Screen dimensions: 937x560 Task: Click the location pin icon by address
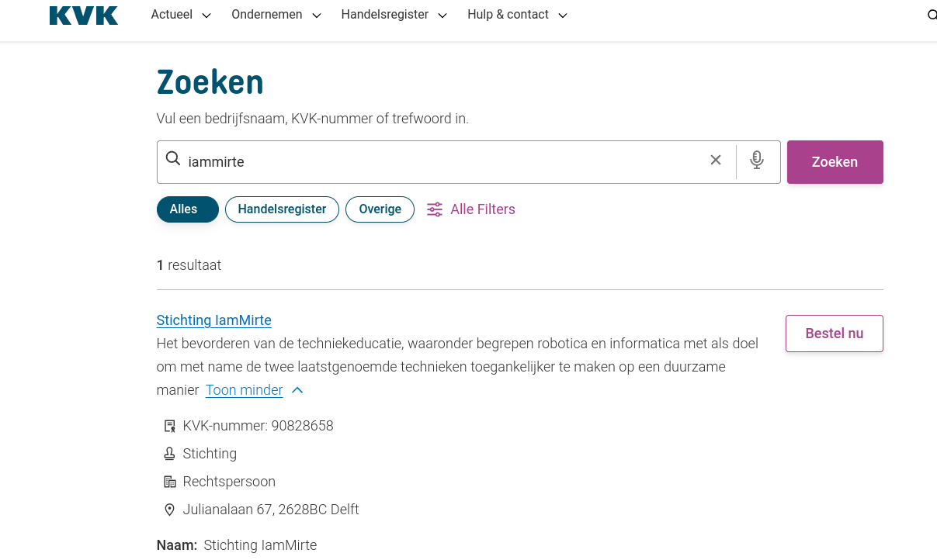170,510
